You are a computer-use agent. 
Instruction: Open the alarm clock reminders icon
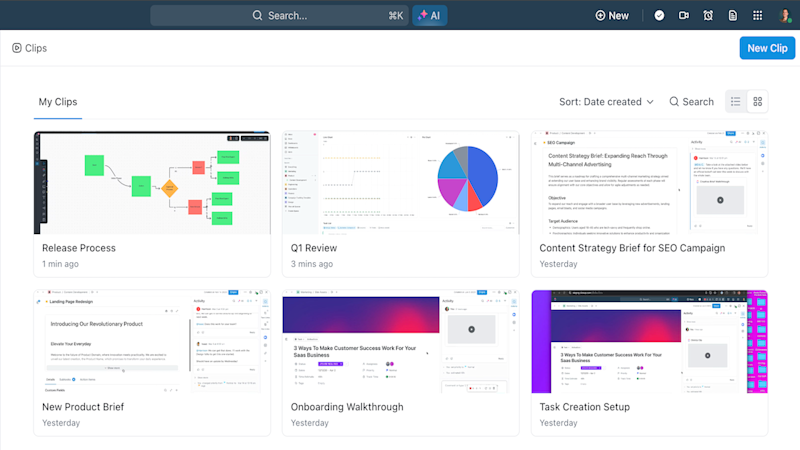(x=708, y=15)
